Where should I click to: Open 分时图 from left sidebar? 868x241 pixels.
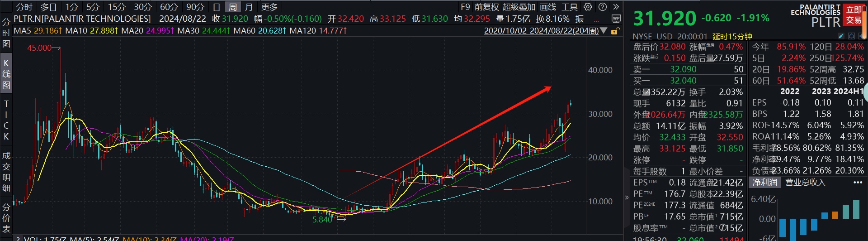point(6,33)
